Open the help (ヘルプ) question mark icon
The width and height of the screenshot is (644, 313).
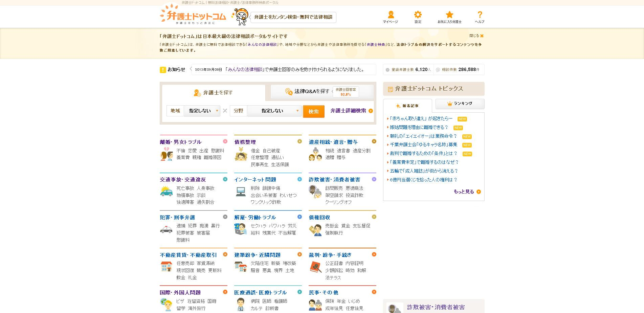click(480, 17)
